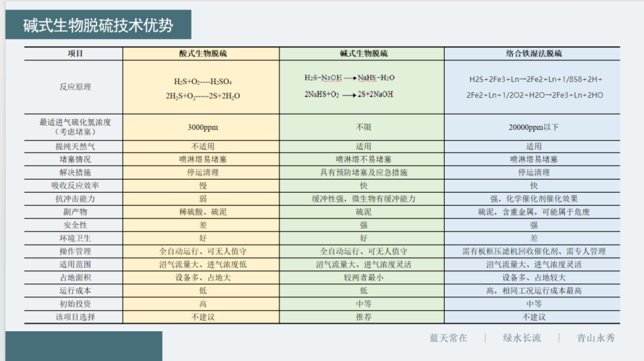Select the 该项目选择 row label
This screenshot has height=361, width=644.
pyautogui.click(x=75, y=317)
